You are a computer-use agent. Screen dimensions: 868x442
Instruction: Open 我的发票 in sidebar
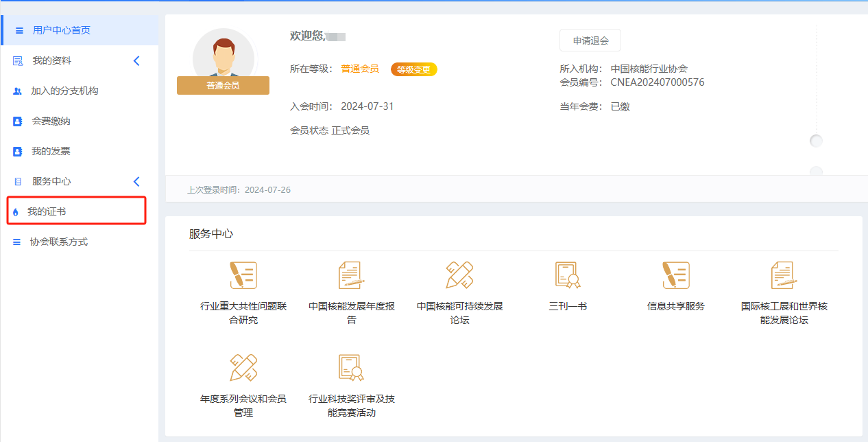tap(51, 152)
